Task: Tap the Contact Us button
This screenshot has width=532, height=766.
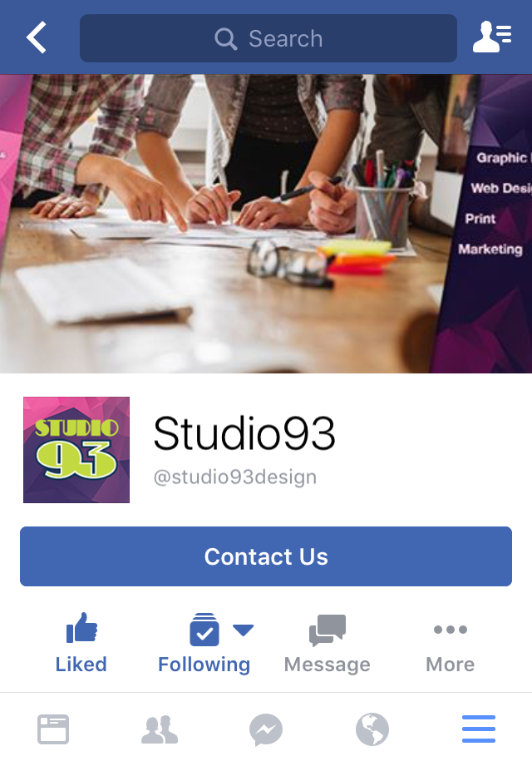Action: coord(266,556)
